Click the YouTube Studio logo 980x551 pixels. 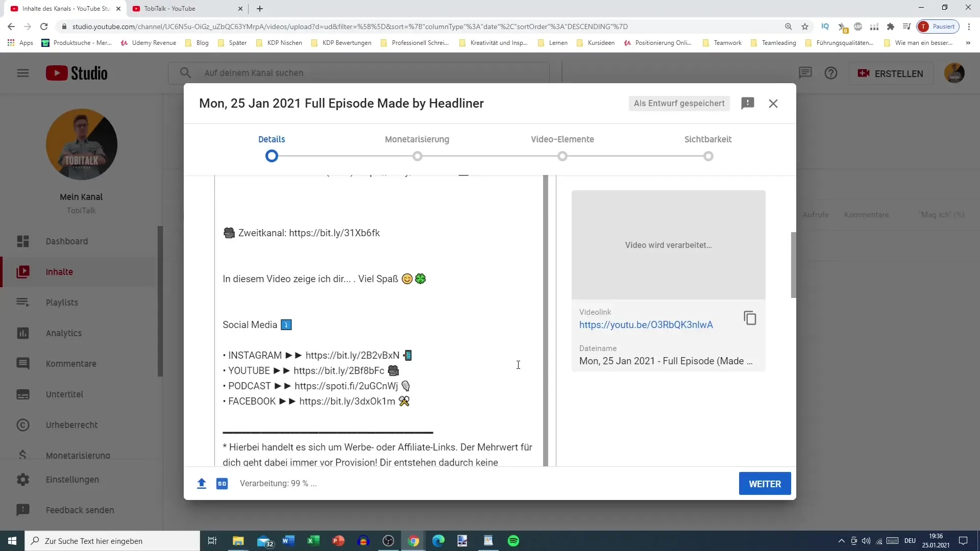tap(77, 73)
